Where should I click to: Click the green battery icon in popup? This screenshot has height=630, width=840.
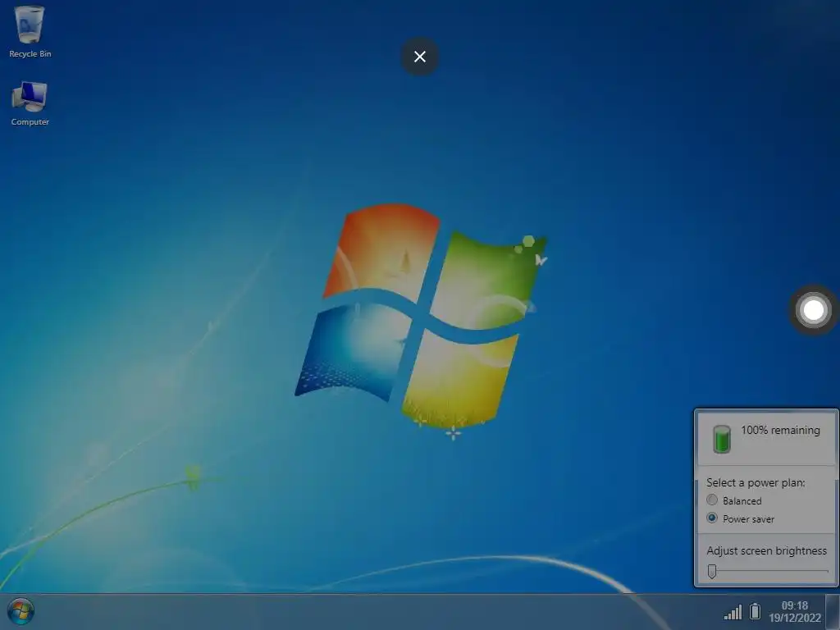722,439
